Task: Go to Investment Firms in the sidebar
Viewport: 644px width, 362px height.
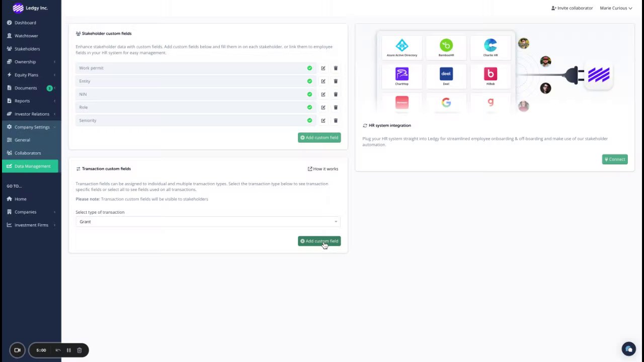Action: tap(31, 225)
